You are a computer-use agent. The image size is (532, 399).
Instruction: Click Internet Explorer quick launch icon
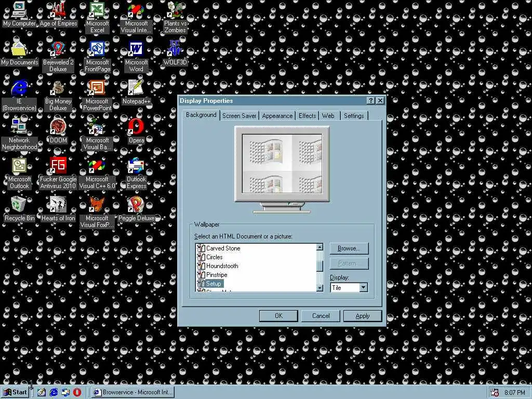pos(54,392)
